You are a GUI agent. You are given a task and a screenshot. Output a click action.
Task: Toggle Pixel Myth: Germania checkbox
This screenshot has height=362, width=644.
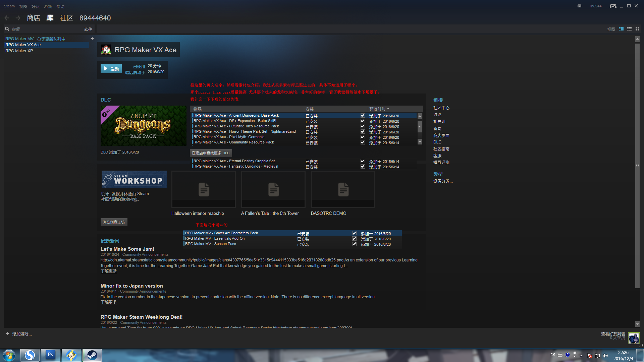coord(363,137)
